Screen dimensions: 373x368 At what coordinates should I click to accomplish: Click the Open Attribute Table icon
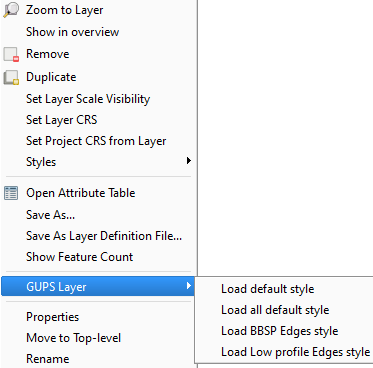11,193
